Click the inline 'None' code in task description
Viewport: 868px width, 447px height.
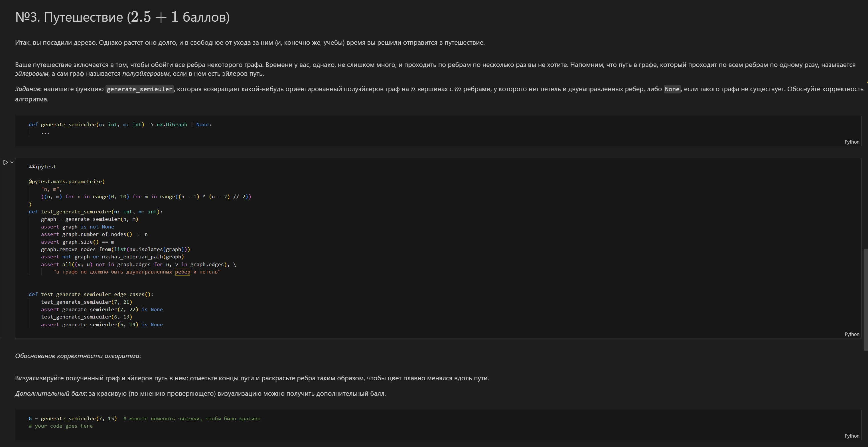672,89
